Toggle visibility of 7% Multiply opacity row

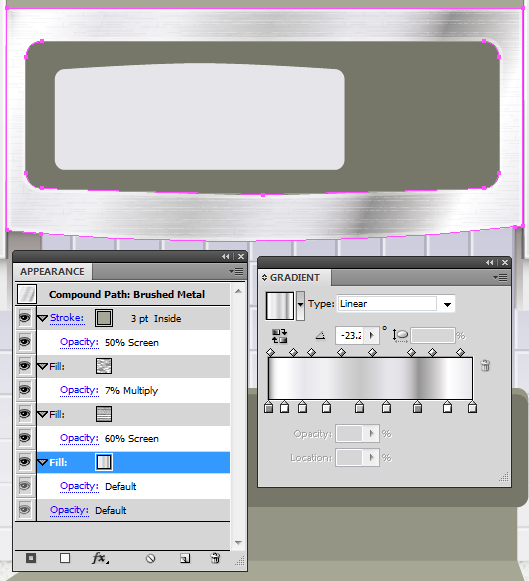[24, 390]
